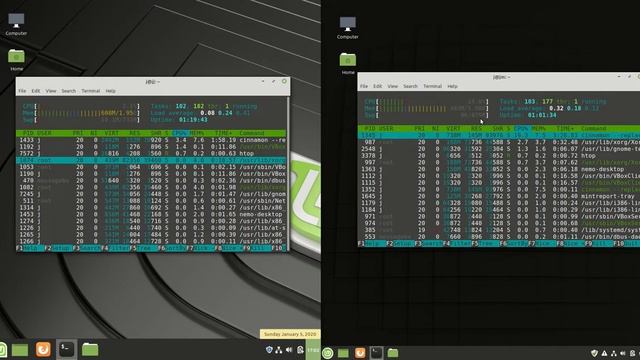Click removable drives icon in left tray
Viewport: 640px width, 360px height.
[300, 350]
